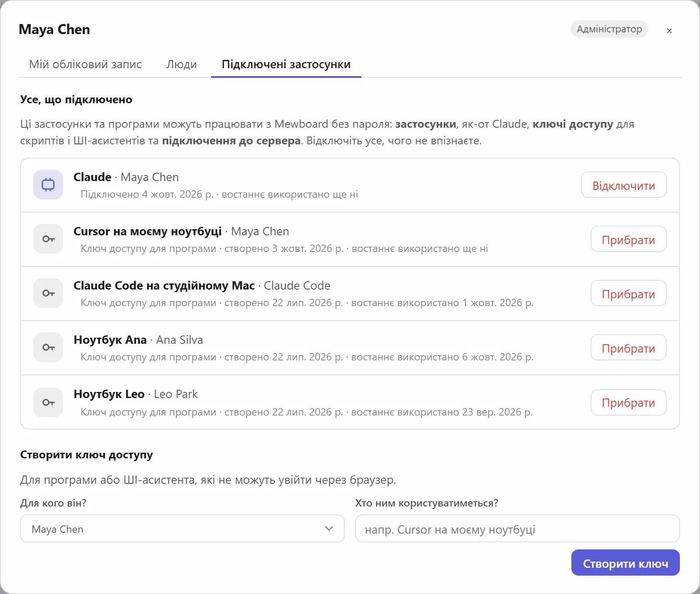Click key icon beside Ноутбук Leo
The width and height of the screenshot is (700, 594).
tap(48, 402)
